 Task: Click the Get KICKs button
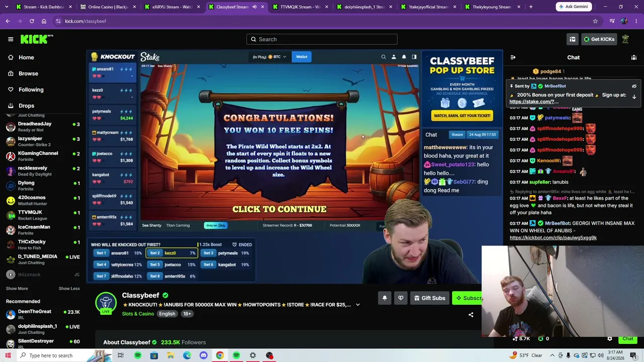[599, 39]
